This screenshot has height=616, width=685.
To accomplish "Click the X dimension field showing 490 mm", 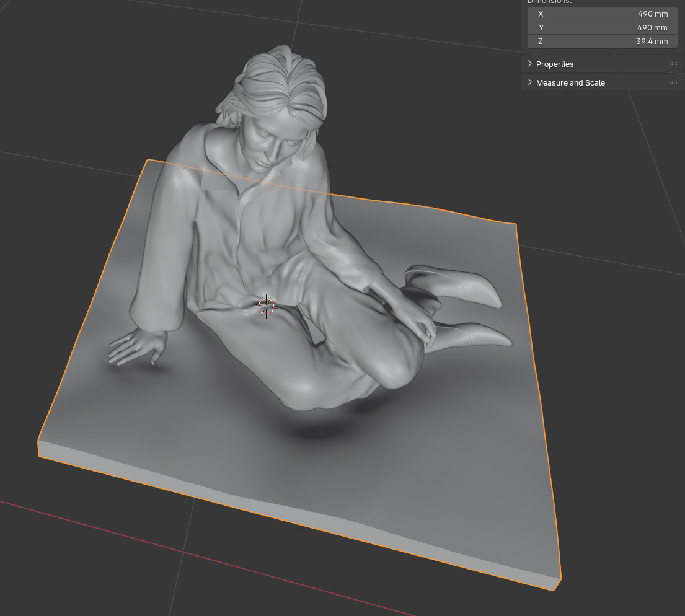I will pos(603,14).
